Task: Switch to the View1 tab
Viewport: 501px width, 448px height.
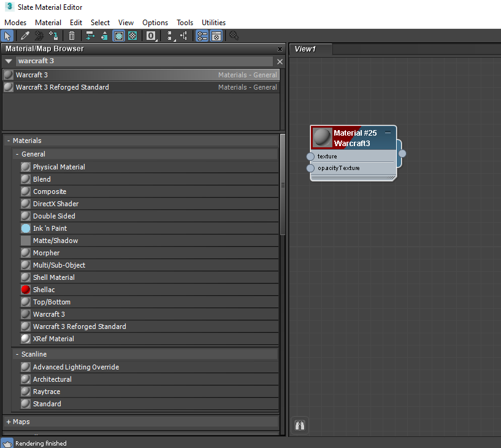Action: coord(310,49)
